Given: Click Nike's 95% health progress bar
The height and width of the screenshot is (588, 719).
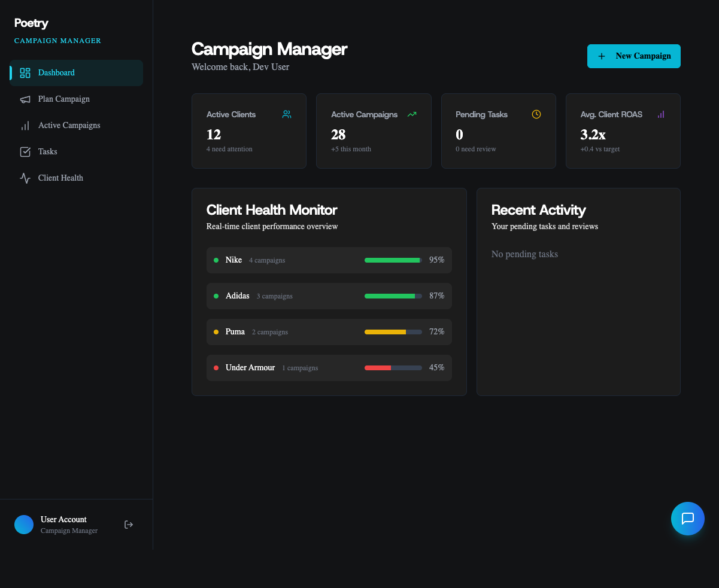Looking at the screenshot, I should (x=393, y=260).
